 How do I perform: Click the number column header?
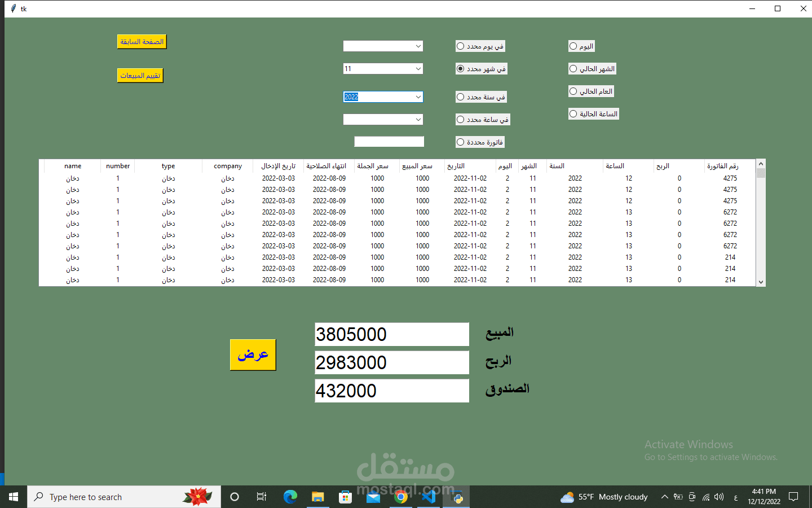(x=118, y=166)
